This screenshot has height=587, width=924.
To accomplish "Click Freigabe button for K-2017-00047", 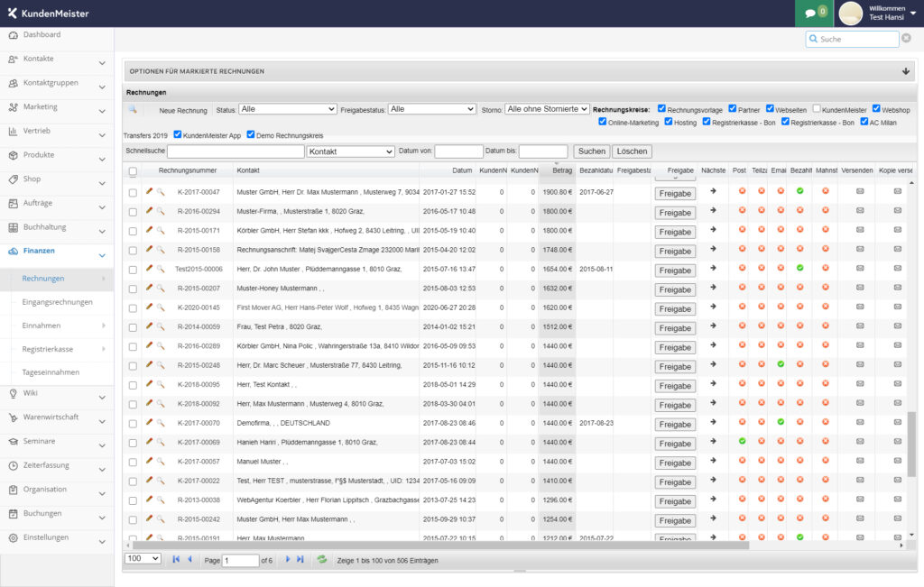I will tap(675, 193).
